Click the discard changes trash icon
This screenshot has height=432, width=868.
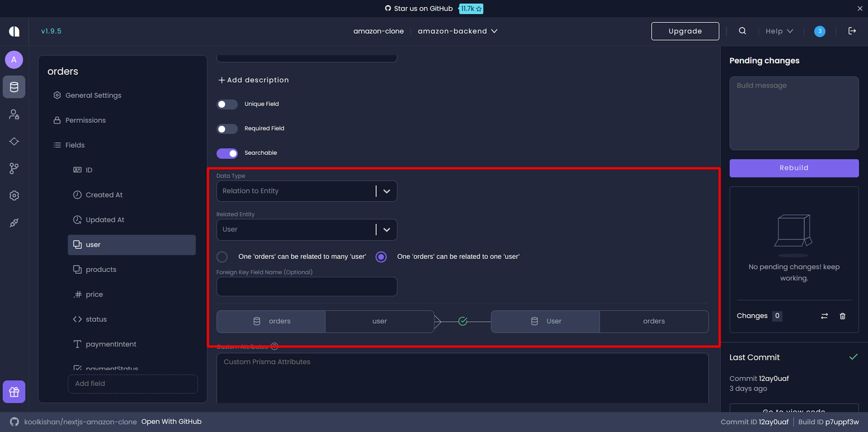pyautogui.click(x=842, y=316)
